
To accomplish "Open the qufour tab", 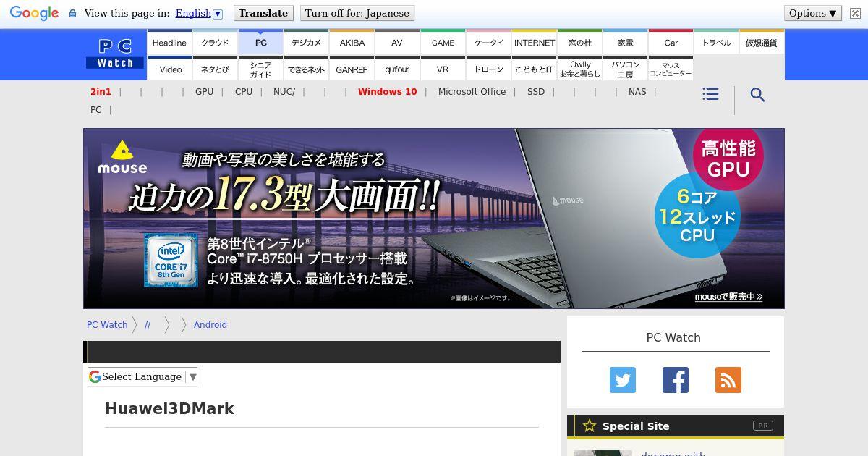I will click(x=397, y=69).
